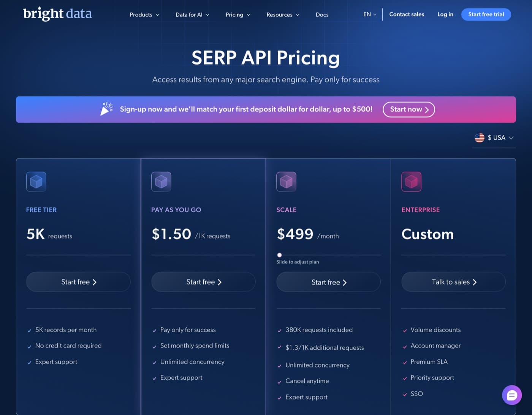Click the Free Tier cube icon
532x415 pixels.
[x=36, y=181]
